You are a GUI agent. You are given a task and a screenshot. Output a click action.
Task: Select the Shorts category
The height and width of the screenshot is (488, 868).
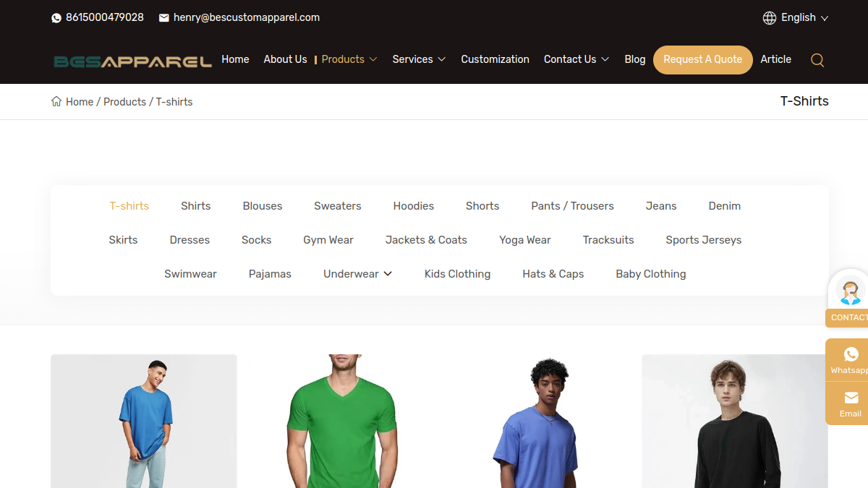[482, 206]
